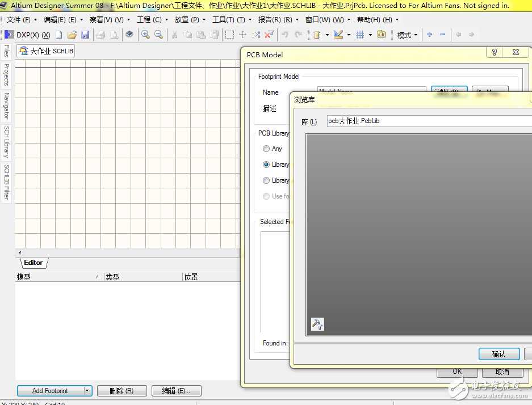Open the Projects side panel tab

[6, 75]
